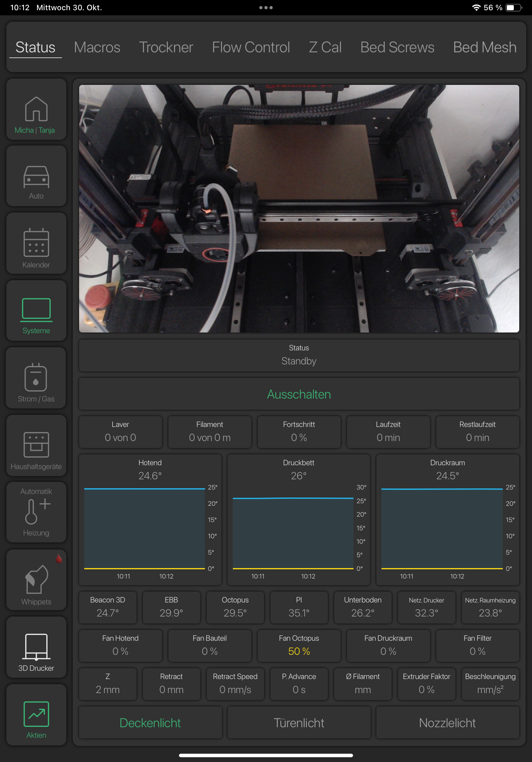The width and height of the screenshot is (532, 762).
Task: Tap the Extruder Faktor 0 % tile
Action: point(426,684)
